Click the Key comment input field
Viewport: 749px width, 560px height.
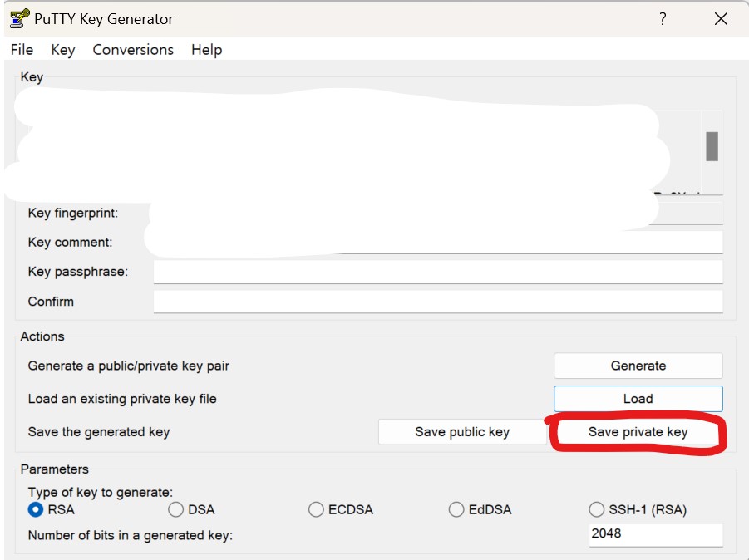click(438, 242)
